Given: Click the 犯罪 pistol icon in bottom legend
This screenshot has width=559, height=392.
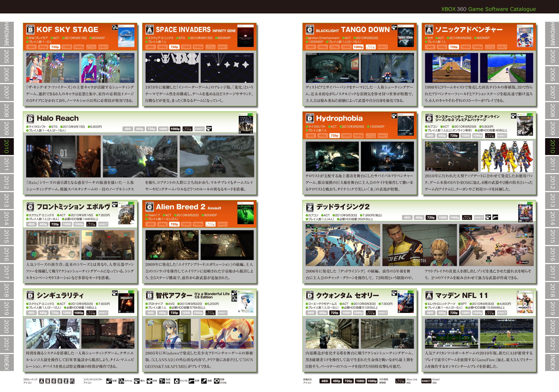Looking at the screenshot, I should pos(191,381).
